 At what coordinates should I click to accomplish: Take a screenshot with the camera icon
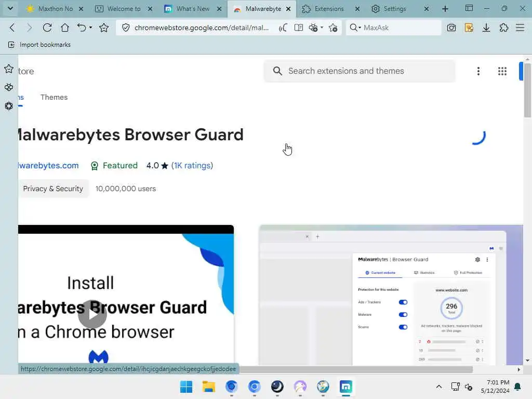click(451, 28)
